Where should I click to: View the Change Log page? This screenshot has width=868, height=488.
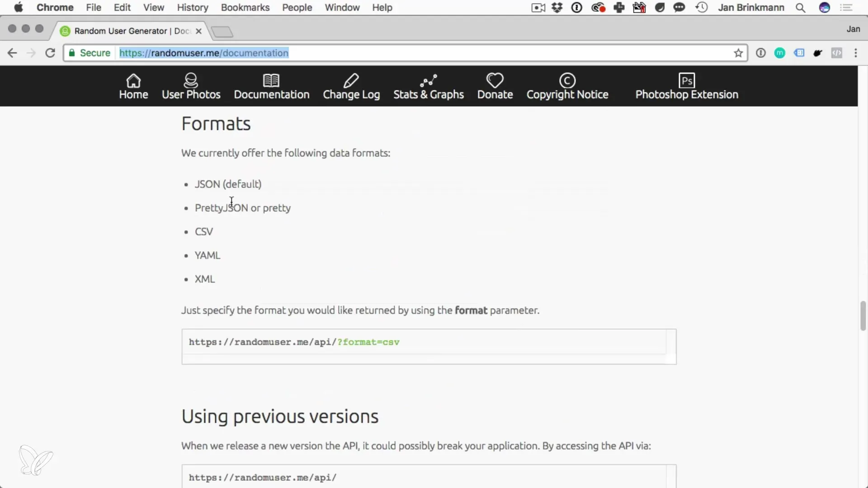(x=351, y=86)
